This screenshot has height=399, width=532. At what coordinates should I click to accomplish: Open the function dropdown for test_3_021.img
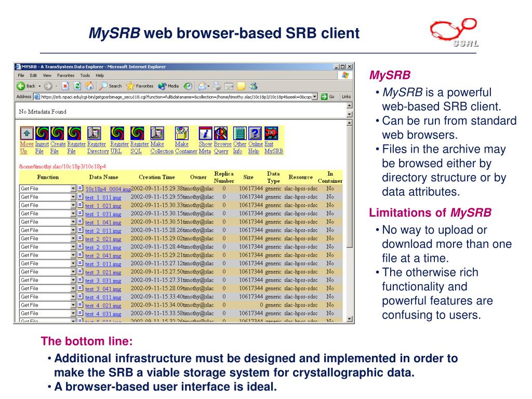click(73, 272)
